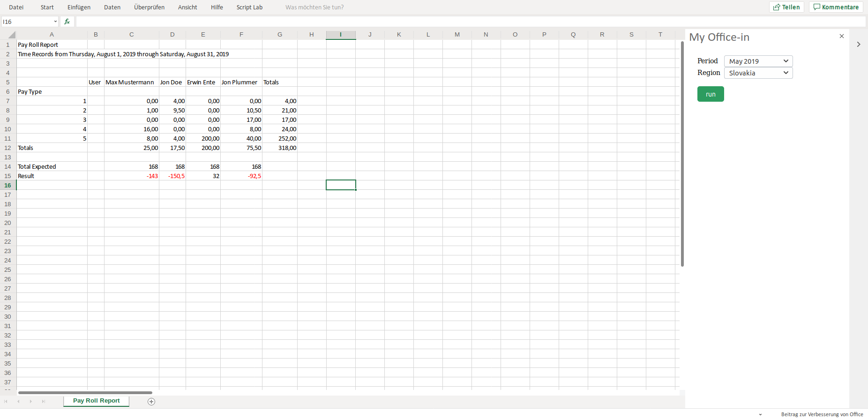Click the 'Max Mustermann' header cell
The height and width of the screenshot is (419, 868).
tap(132, 82)
